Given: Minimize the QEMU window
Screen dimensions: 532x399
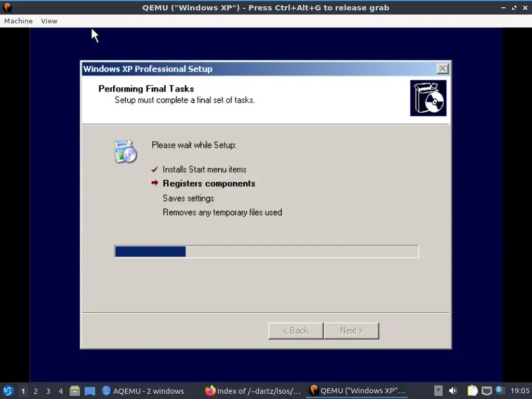Looking at the screenshot, I should [503, 7].
